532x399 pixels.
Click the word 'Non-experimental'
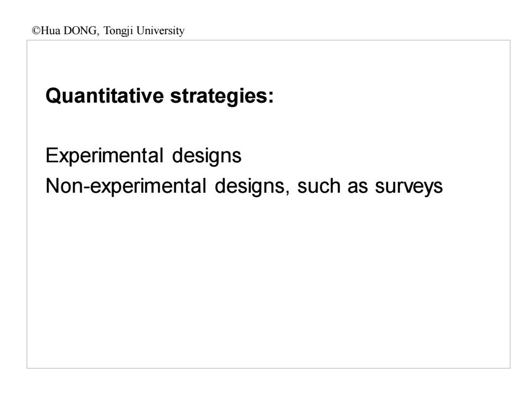coord(126,186)
